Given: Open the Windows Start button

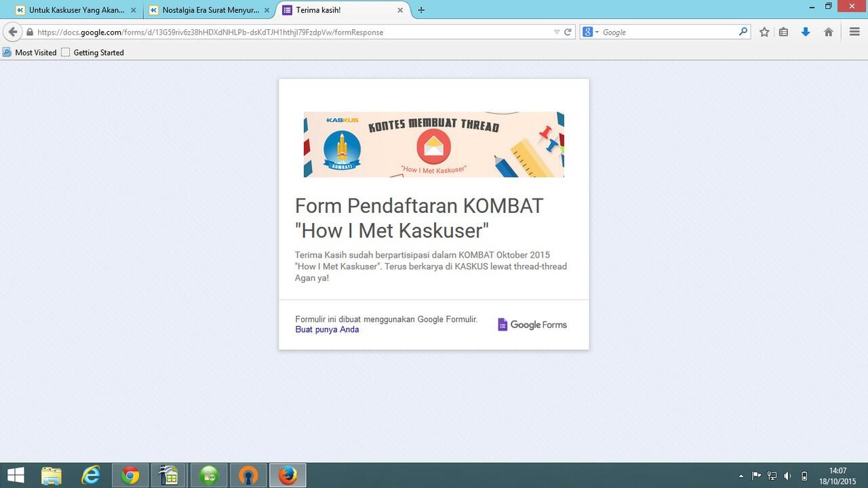Looking at the screenshot, I should (16, 475).
